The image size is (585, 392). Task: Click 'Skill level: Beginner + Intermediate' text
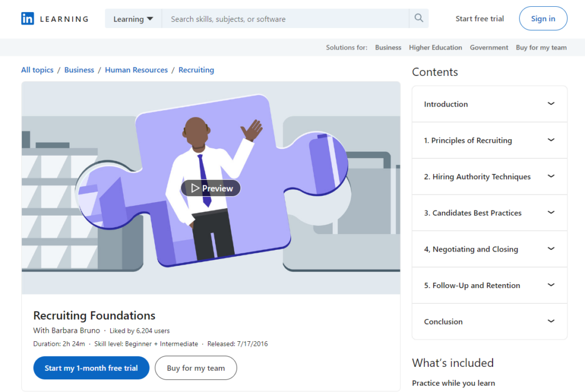(x=146, y=343)
